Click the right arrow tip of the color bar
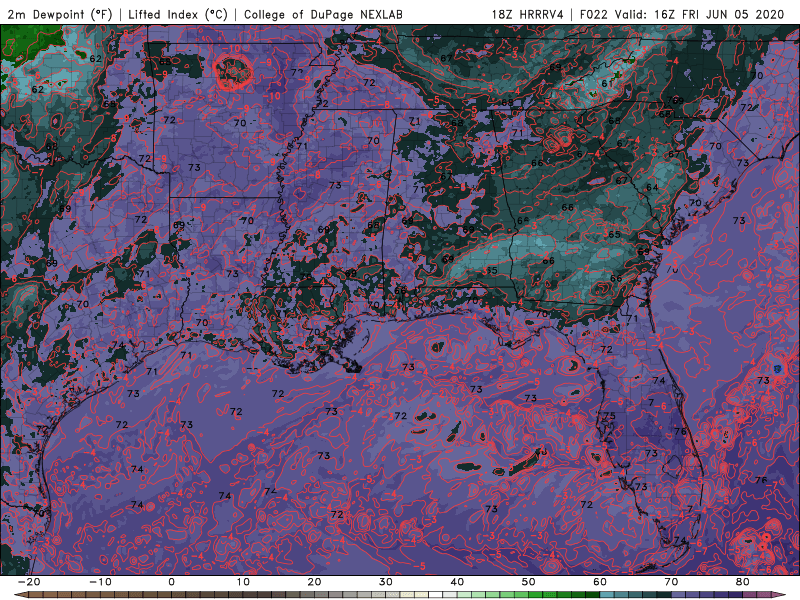 pos(781,595)
